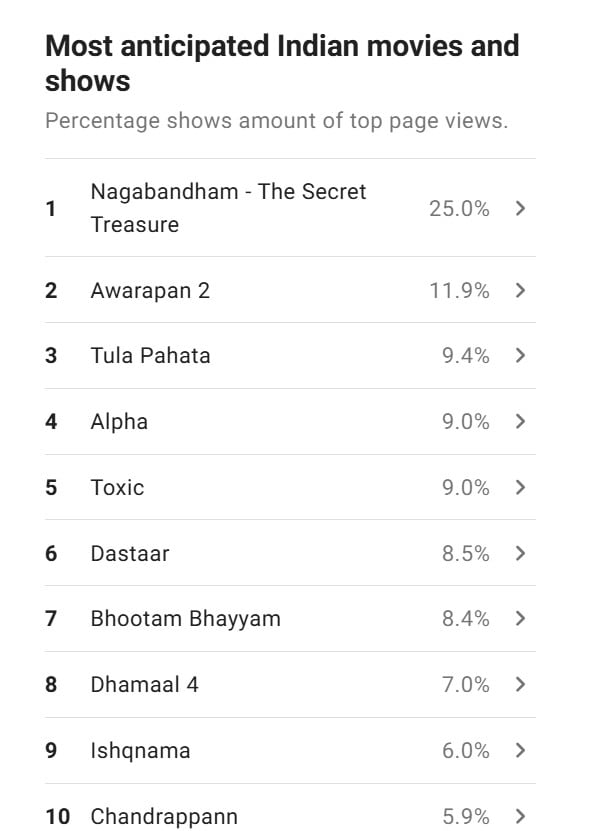Select Dastaar in the ranking list
Viewport: 595px width, 831px height.
tap(130, 553)
